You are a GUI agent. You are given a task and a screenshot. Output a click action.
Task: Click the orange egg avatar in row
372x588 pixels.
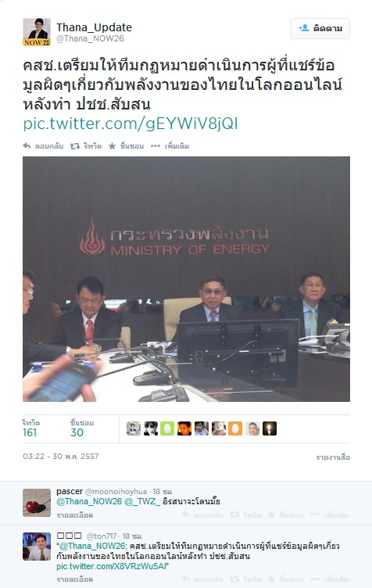(x=235, y=428)
